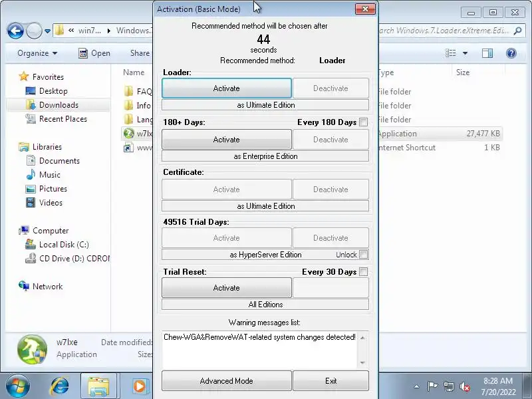Open Windows Media Player from taskbar
This screenshot has width=532, height=399.
point(139,386)
